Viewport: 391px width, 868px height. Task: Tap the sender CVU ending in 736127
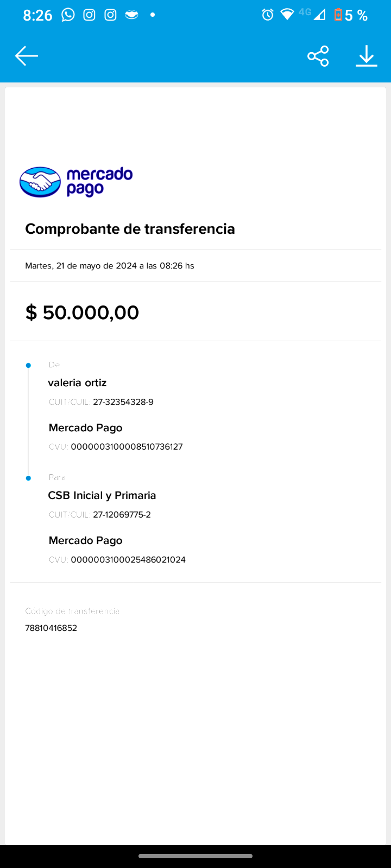[x=127, y=447]
